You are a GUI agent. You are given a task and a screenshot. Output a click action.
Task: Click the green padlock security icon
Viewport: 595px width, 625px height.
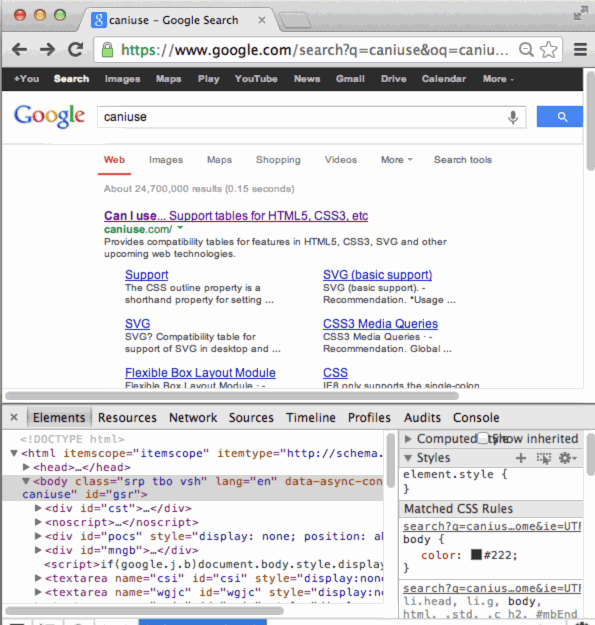(x=107, y=50)
